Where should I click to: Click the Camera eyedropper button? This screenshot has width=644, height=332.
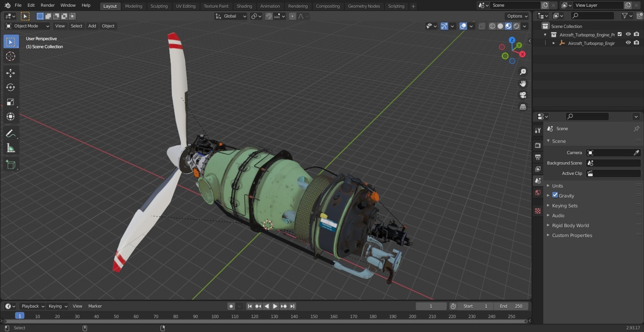tap(636, 152)
